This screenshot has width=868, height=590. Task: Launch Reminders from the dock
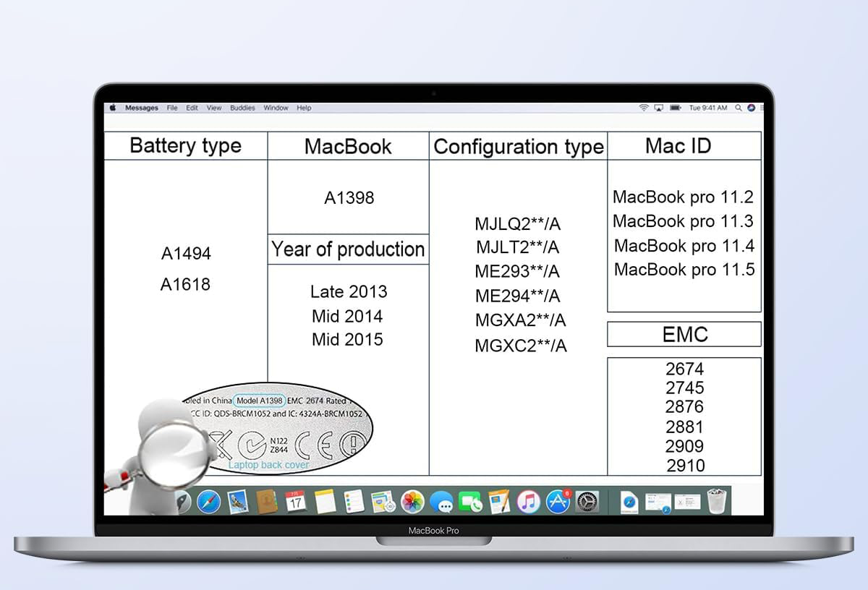(354, 501)
